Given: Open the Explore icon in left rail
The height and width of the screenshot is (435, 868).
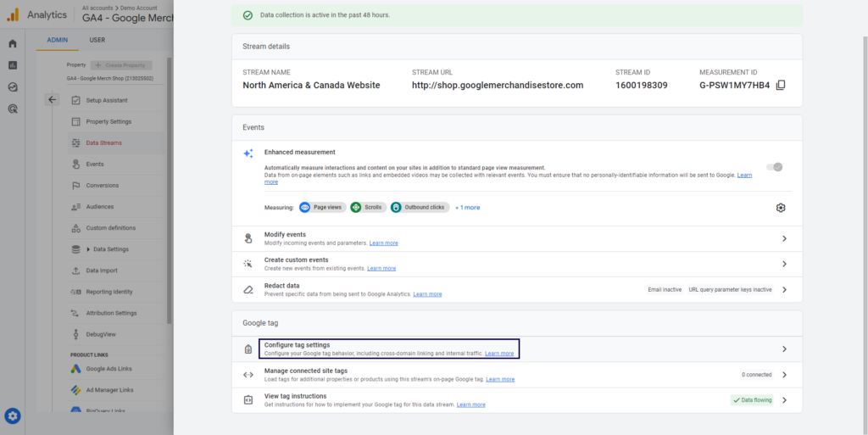Looking at the screenshot, I should click(13, 86).
